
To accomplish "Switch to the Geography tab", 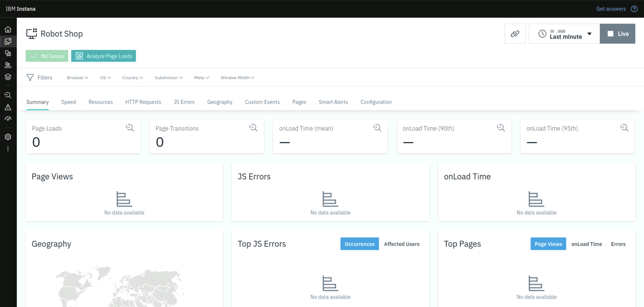I will point(220,102).
